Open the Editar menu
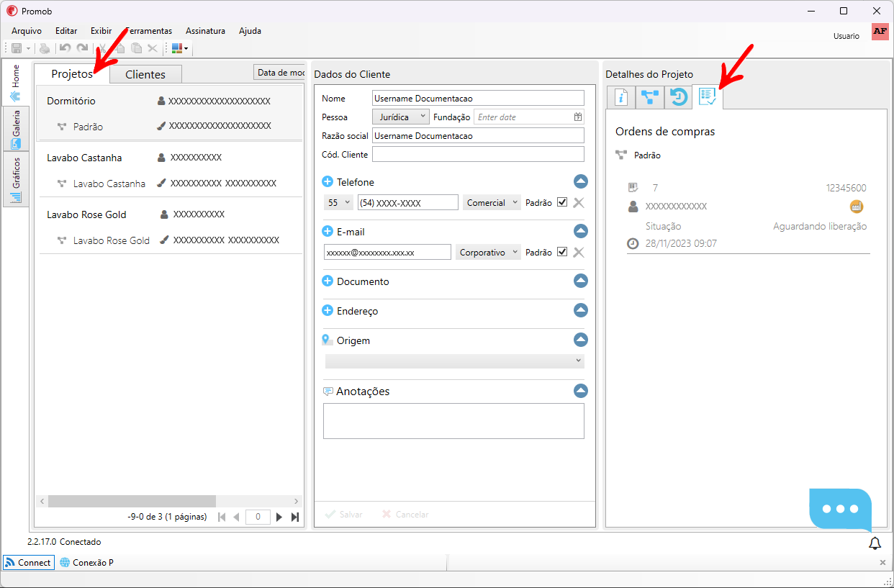The image size is (894, 588). pos(66,31)
